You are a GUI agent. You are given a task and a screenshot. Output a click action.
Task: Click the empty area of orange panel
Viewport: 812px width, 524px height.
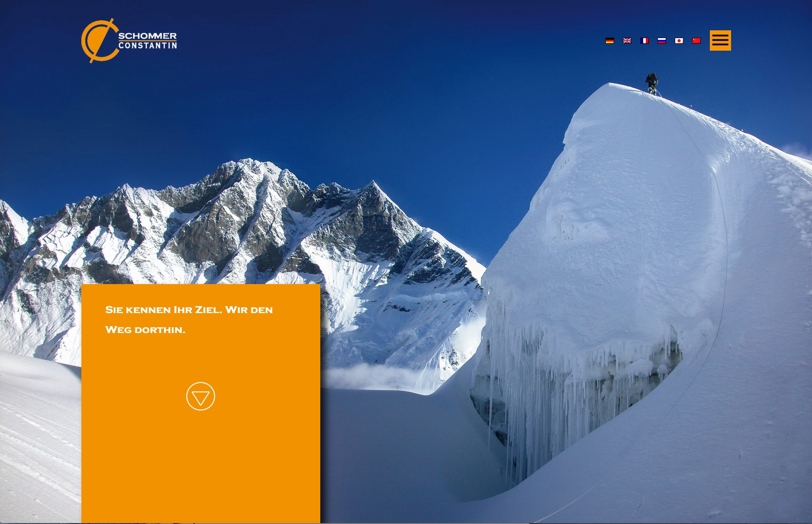(x=200, y=468)
